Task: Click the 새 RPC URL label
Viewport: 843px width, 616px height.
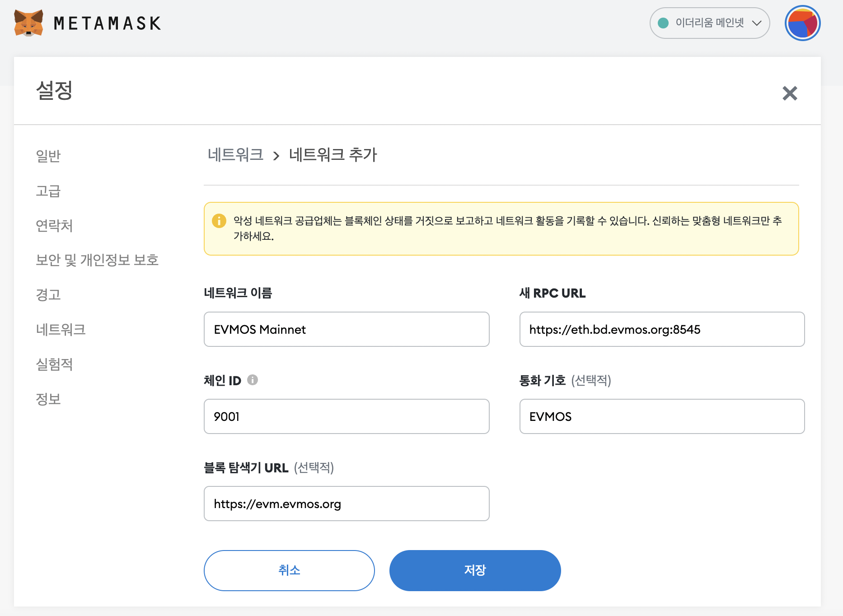Action: (x=553, y=293)
